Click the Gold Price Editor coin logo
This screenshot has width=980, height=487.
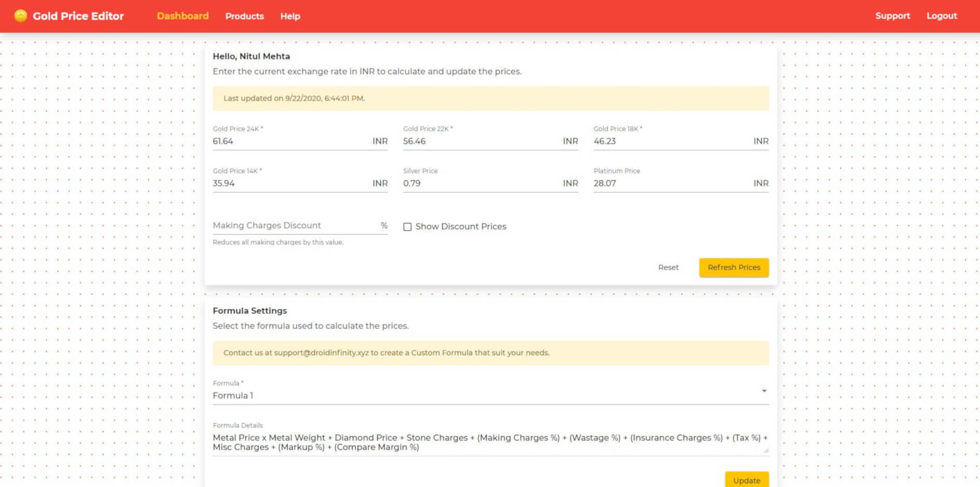(x=21, y=16)
